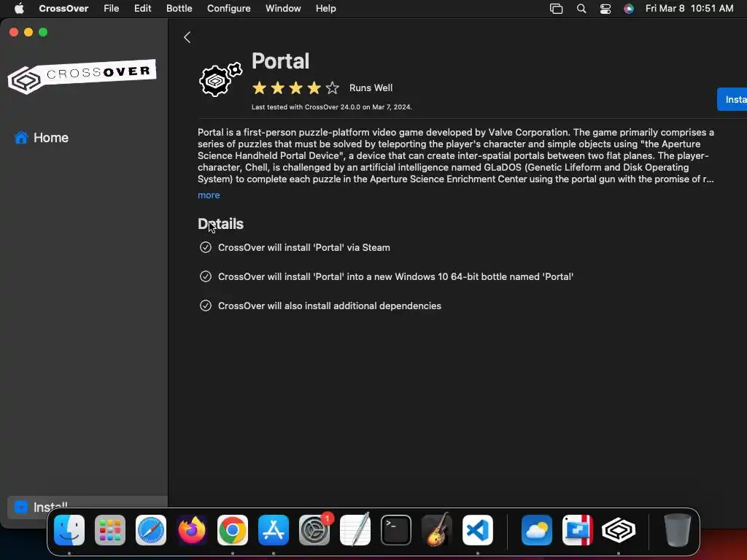Open the Weather app from the Dock

tap(537, 529)
